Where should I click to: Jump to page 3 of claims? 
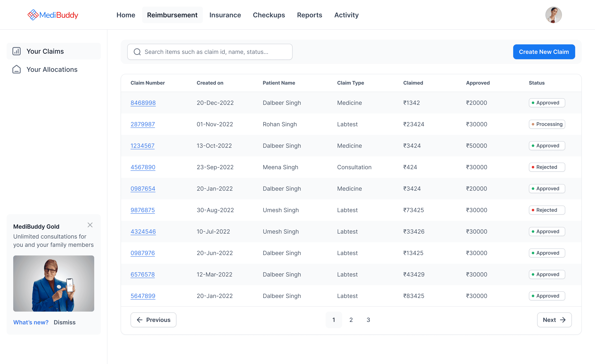click(x=368, y=320)
